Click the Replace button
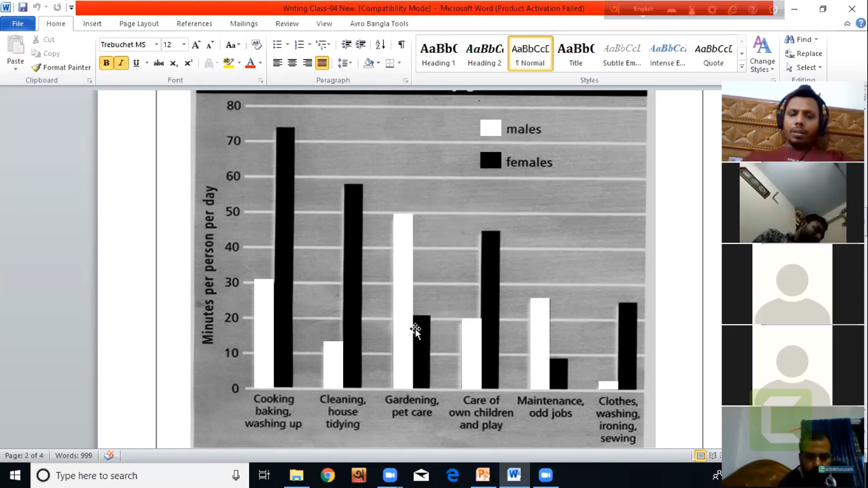 point(803,53)
